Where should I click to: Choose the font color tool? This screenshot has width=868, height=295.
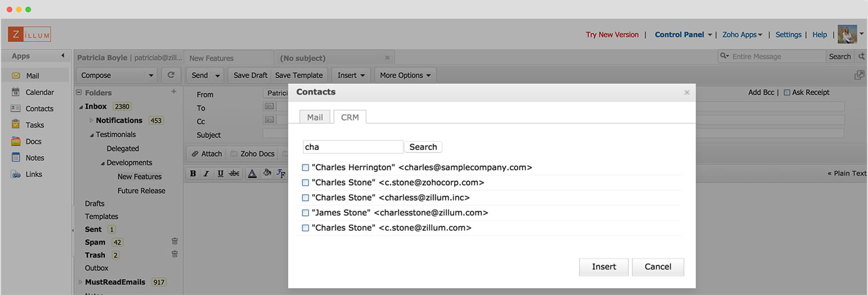(252, 173)
